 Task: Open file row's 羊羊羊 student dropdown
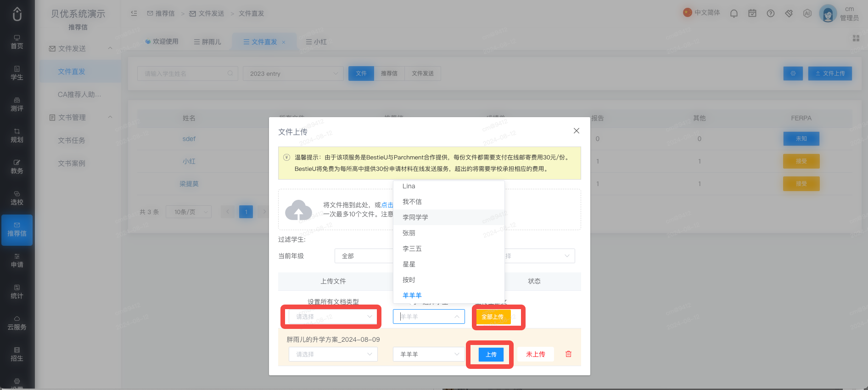pos(429,354)
